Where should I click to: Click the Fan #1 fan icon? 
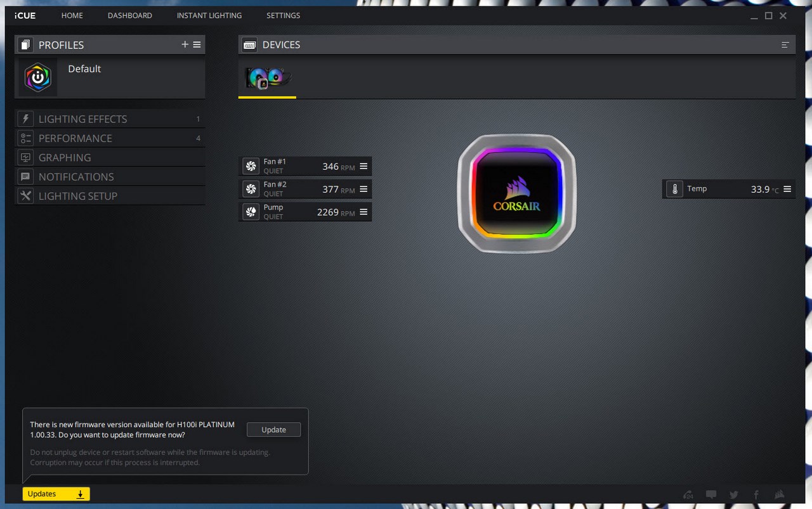(x=251, y=166)
